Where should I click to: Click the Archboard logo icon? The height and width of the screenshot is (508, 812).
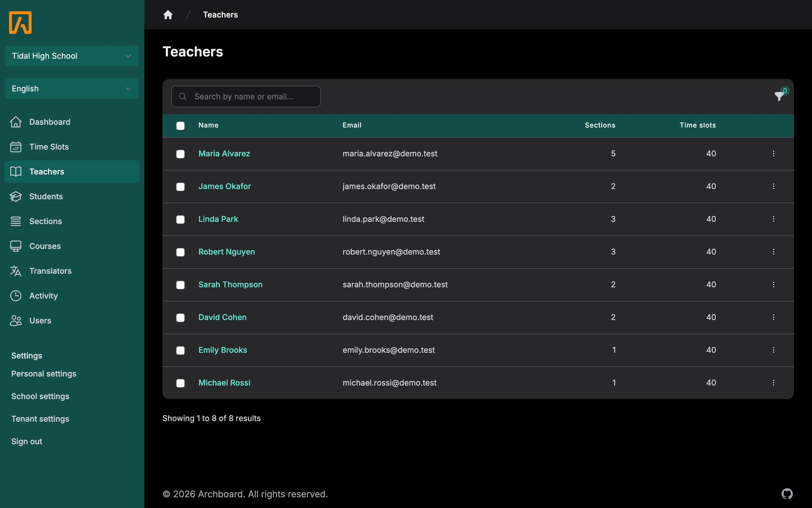(20, 23)
